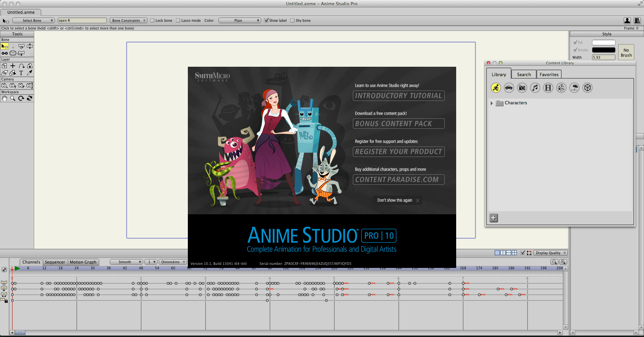Select the Rotate Workspace tool

(x=21, y=98)
